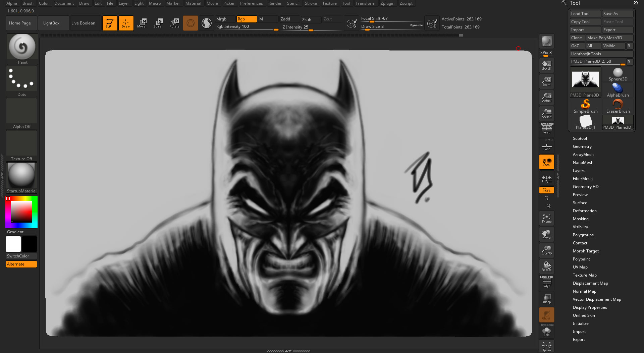Viewport: 644px width, 353px height.
Task: Expand the Masking section
Action: (x=580, y=219)
